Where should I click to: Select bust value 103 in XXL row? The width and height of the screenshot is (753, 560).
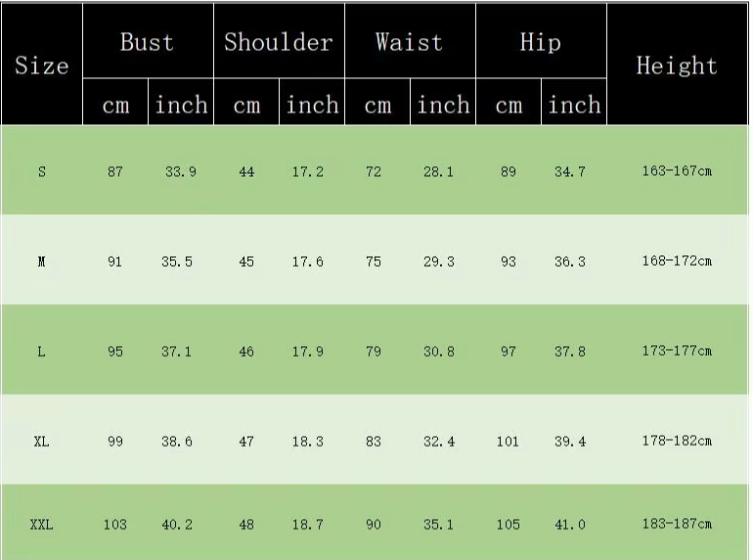(x=115, y=525)
